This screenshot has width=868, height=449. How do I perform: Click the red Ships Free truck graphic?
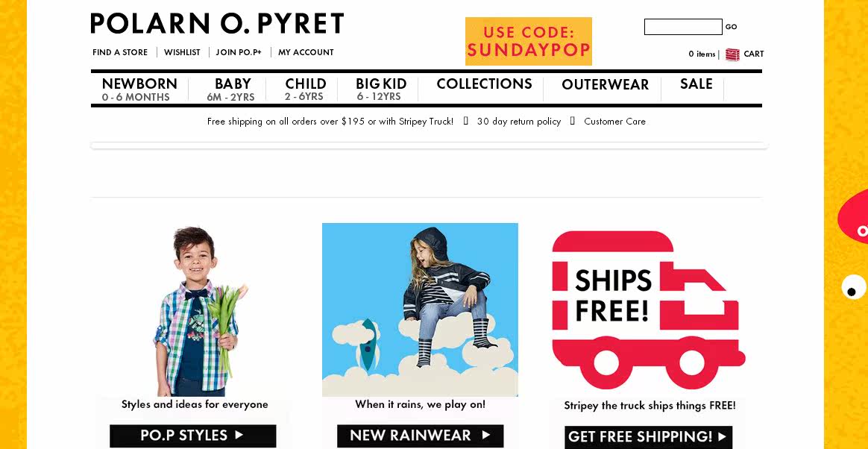coord(648,310)
